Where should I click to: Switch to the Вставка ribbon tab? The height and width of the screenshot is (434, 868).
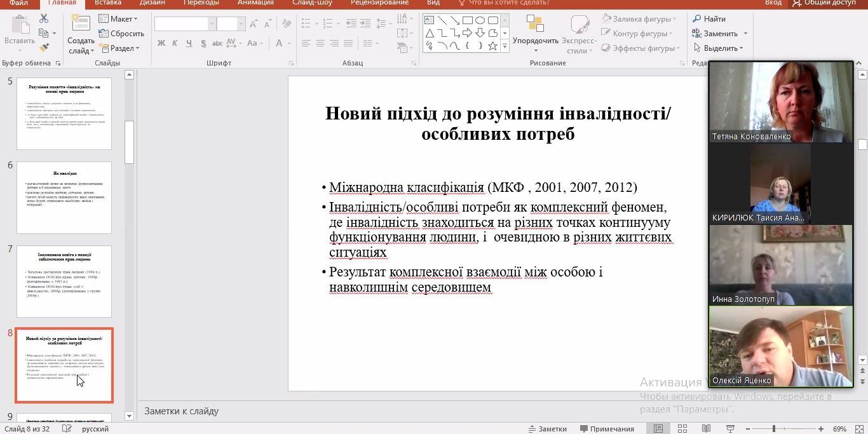[x=107, y=3]
